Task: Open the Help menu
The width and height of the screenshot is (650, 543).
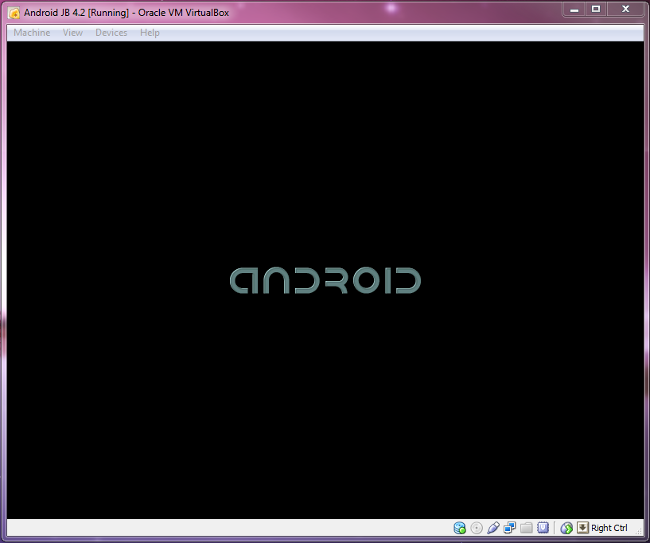Action: 150,33
